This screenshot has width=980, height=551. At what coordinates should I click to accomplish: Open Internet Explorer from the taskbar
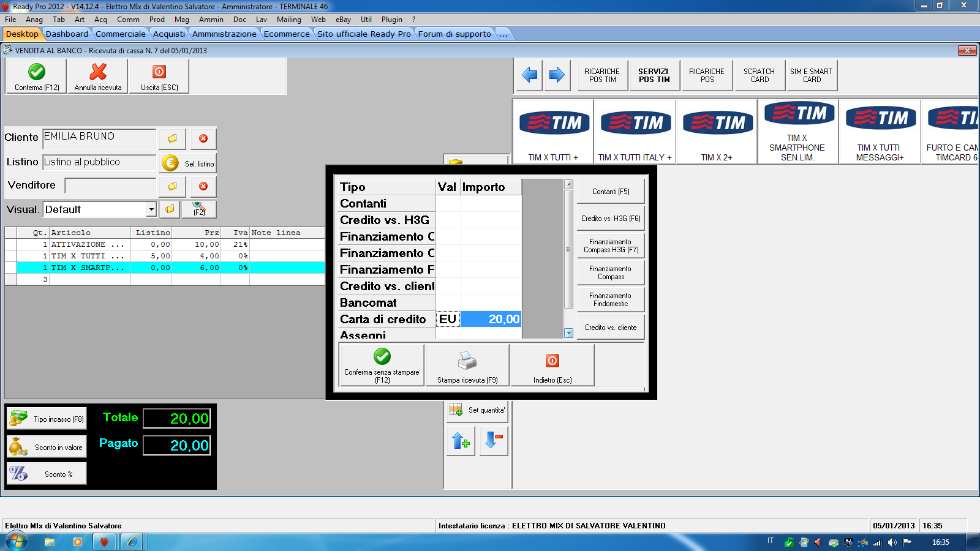[132, 542]
